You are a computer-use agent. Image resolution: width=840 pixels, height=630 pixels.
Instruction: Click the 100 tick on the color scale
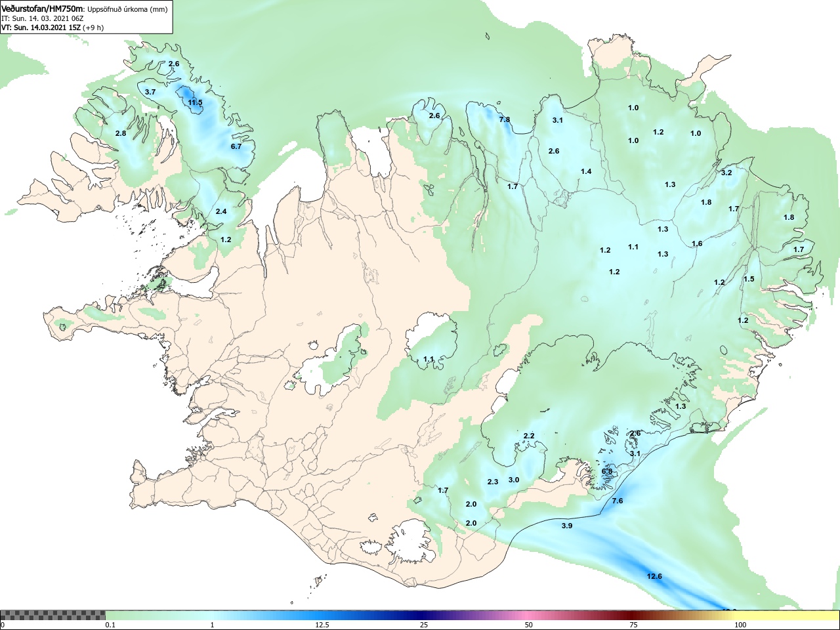tap(740, 625)
